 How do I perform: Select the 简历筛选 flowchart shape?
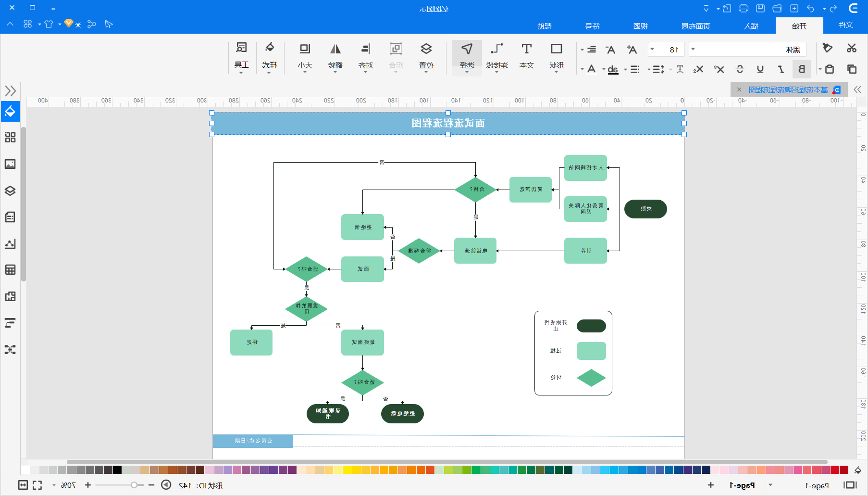[531, 190]
